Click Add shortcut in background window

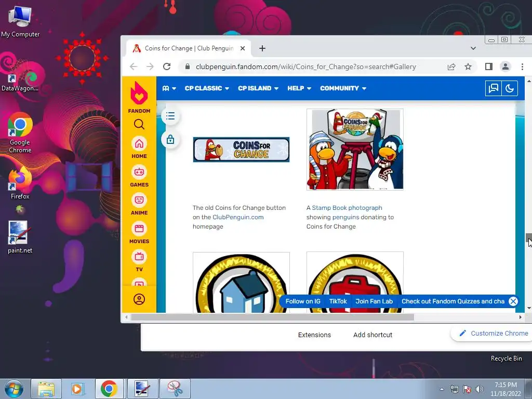373,335
